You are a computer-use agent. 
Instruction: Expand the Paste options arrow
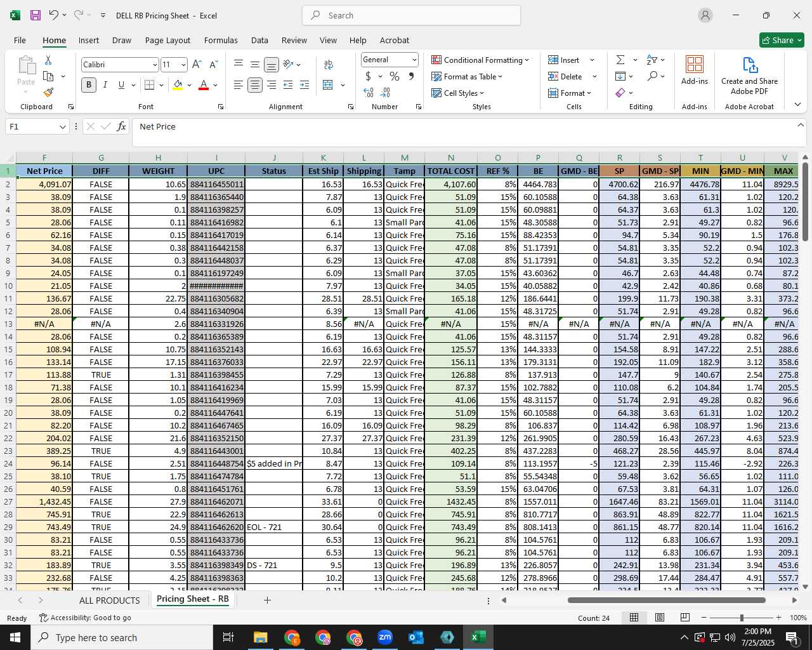click(x=26, y=92)
